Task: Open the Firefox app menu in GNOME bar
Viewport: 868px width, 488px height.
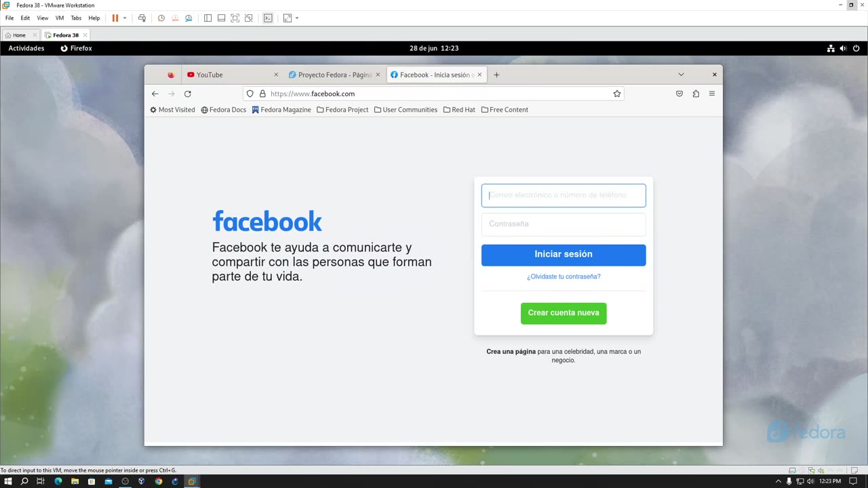Action: [76, 48]
